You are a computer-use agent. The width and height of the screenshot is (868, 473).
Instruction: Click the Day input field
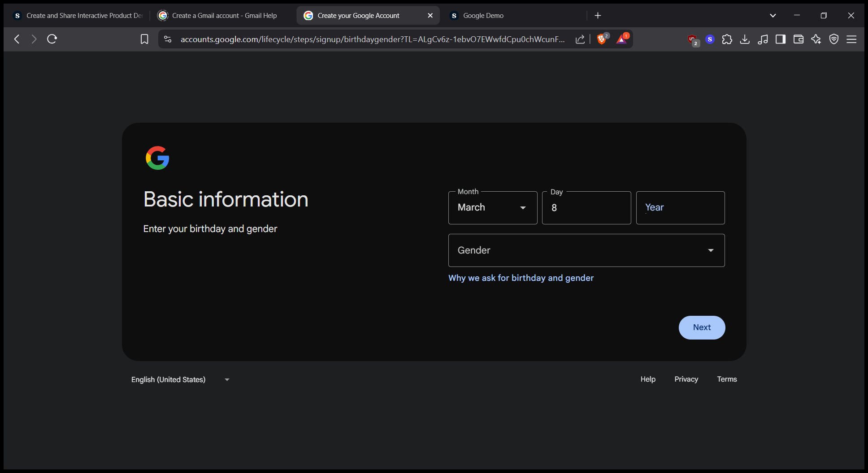click(586, 208)
